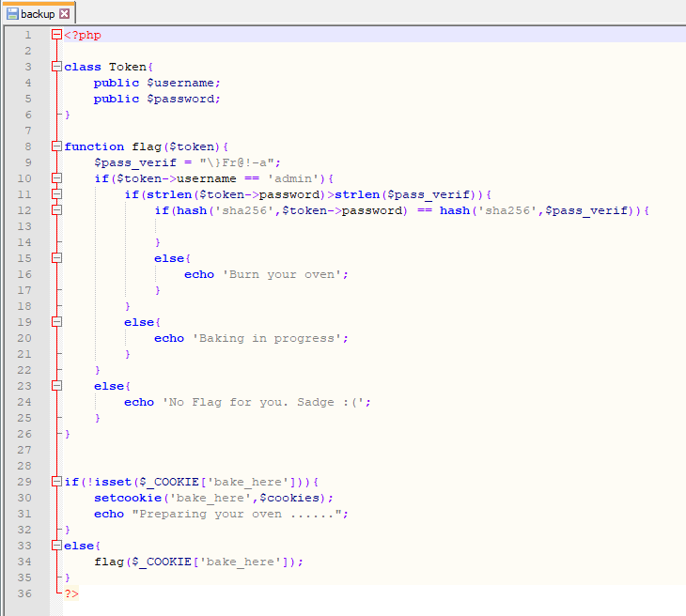Click line number 30 in the margin

(x=28, y=498)
